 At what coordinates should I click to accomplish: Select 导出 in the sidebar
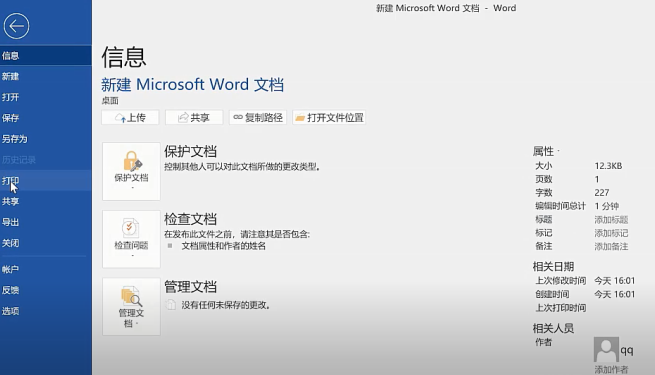(x=46, y=222)
